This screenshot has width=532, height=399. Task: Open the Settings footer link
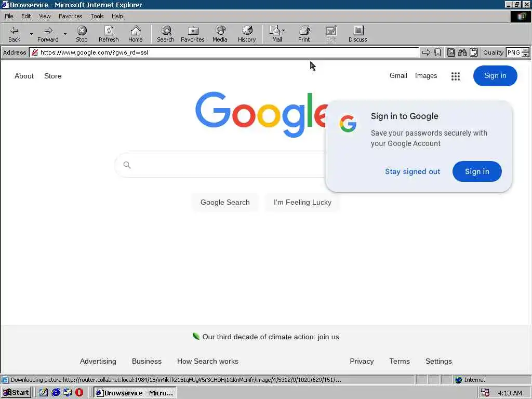click(438, 361)
